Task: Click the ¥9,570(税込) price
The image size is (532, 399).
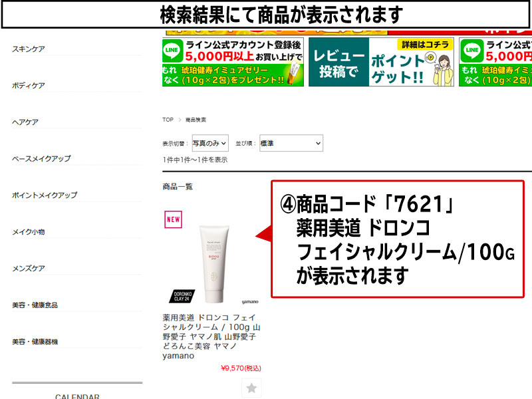Action: (x=241, y=368)
